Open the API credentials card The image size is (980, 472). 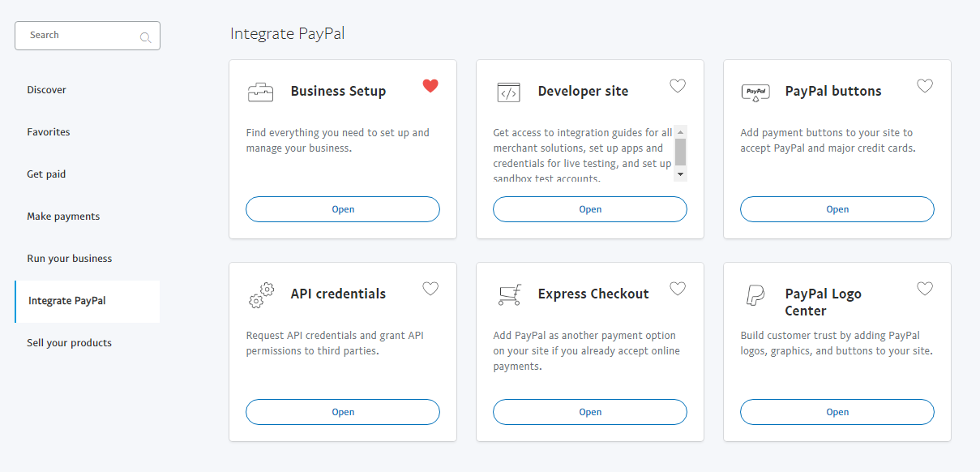click(x=343, y=412)
